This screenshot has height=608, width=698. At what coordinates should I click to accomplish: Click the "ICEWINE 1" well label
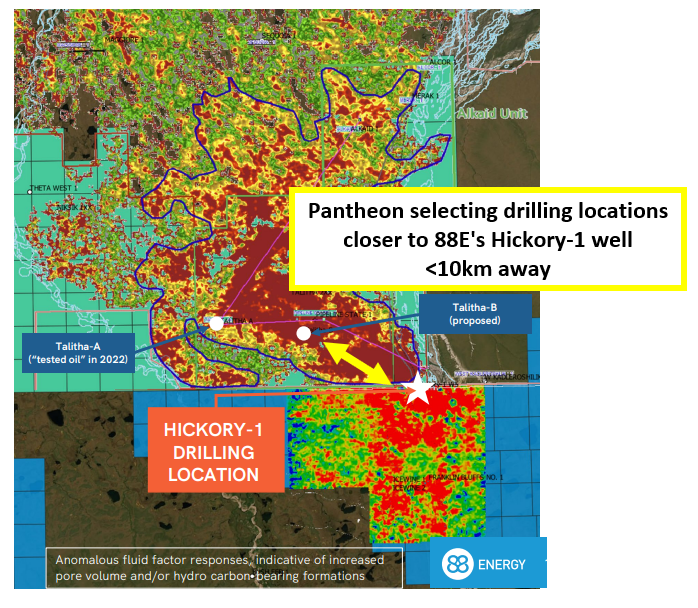pyautogui.click(x=410, y=479)
